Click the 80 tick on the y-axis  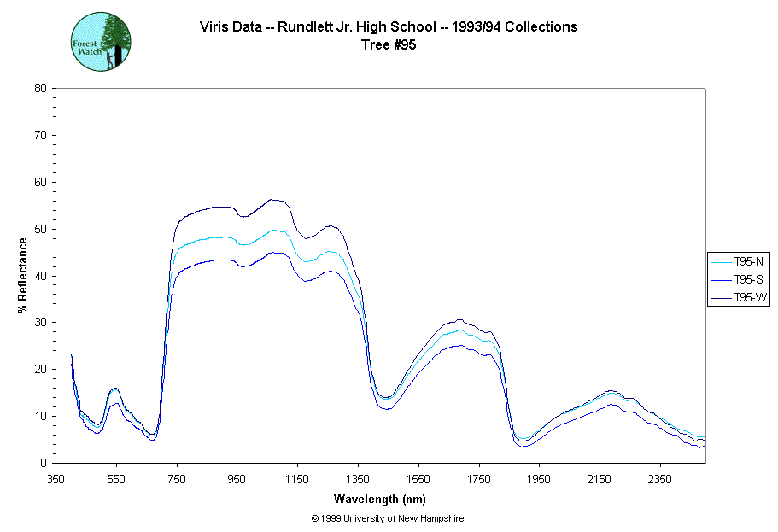(41, 88)
